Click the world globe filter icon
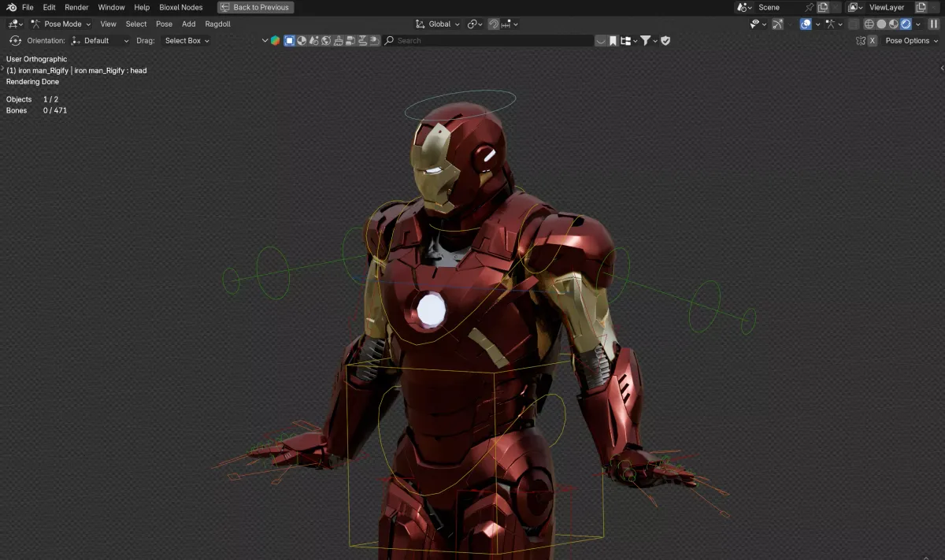This screenshot has height=560, width=945. pos(326,40)
